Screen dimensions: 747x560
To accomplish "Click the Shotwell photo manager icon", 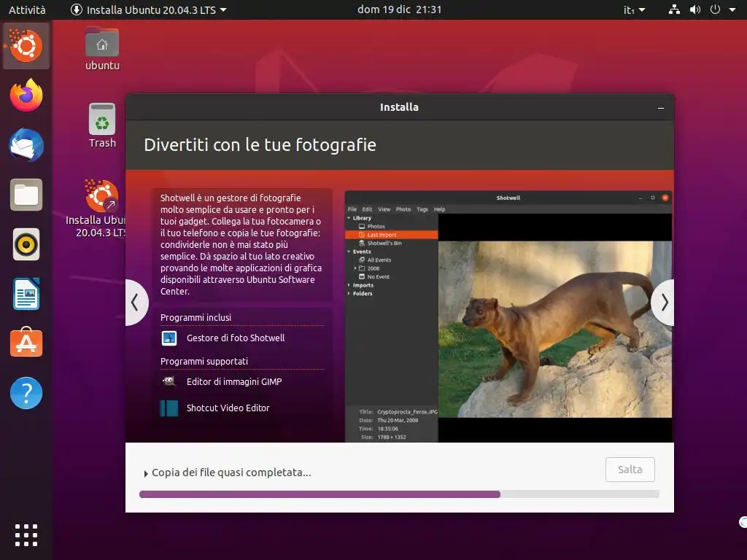I will coord(169,338).
